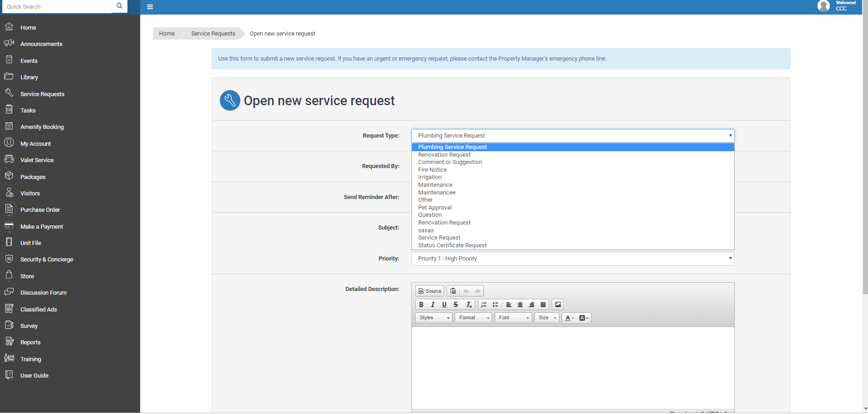Select the Source button in the editor toolbar
This screenshot has width=868, height=414.
(429, 291)
